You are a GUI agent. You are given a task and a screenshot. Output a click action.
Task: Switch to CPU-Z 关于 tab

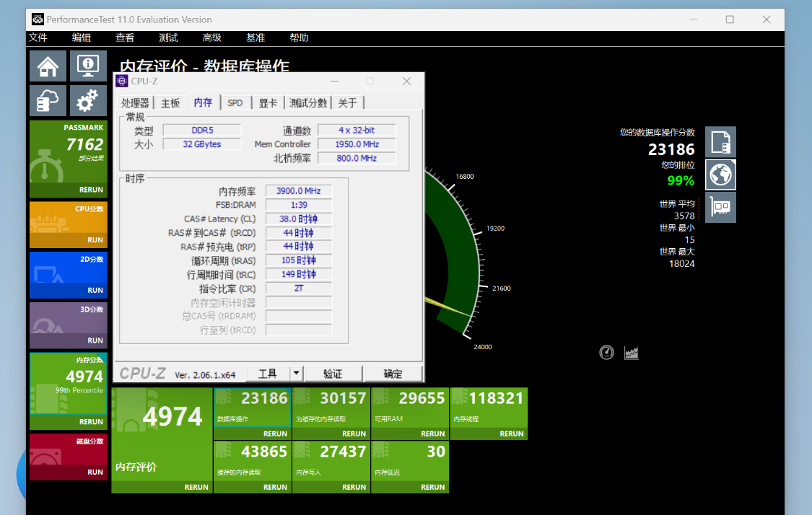(x=347, y=103)
